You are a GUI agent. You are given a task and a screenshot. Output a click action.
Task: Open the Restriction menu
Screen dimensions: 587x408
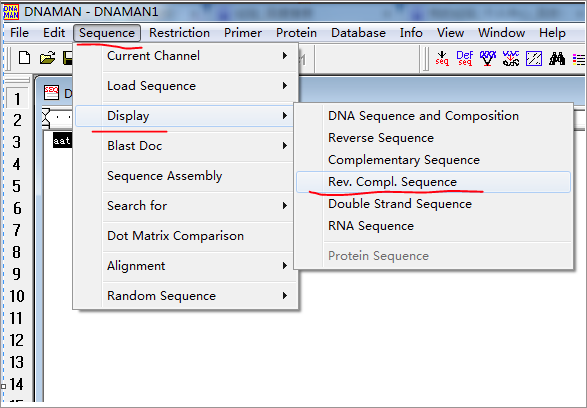point(179,33)
